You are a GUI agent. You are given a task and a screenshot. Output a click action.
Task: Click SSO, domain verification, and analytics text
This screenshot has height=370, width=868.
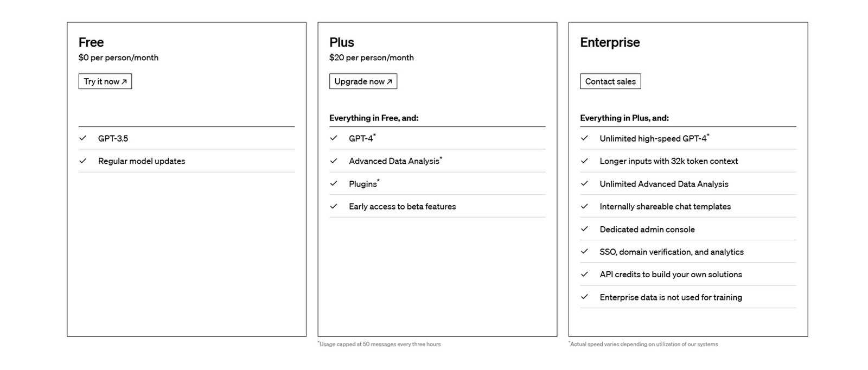(672, 252)
